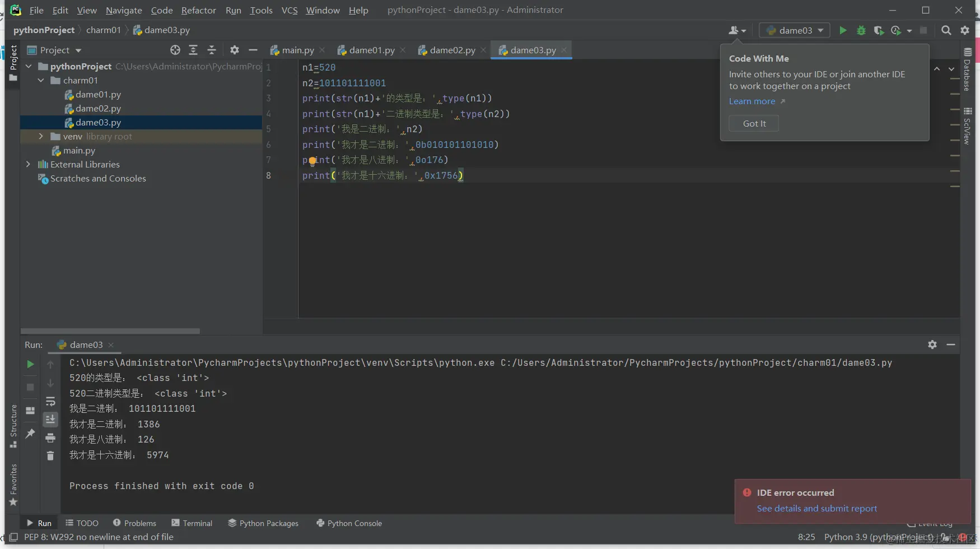This screenshot has height=549, width=980.
Task: Open the File menu
Action: [36, 10]
